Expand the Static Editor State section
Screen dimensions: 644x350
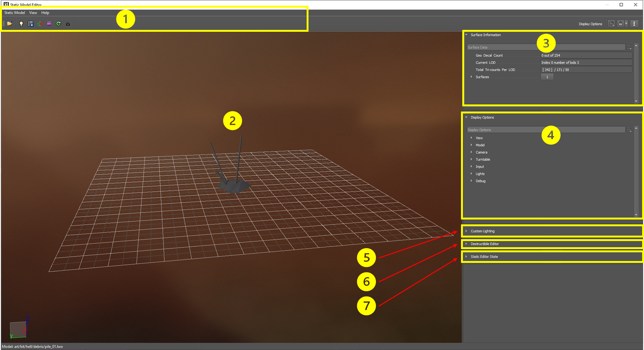(466, 257)
